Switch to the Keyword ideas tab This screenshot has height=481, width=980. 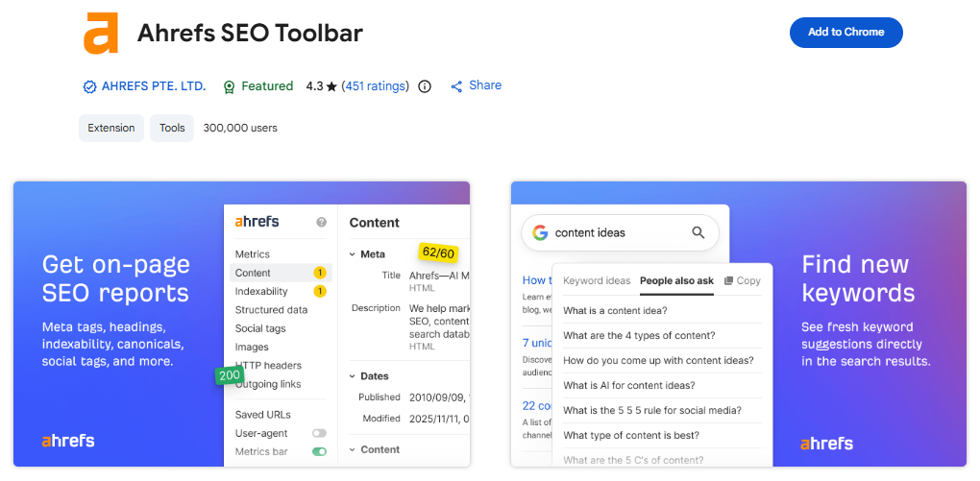click(x=597, y=280)
